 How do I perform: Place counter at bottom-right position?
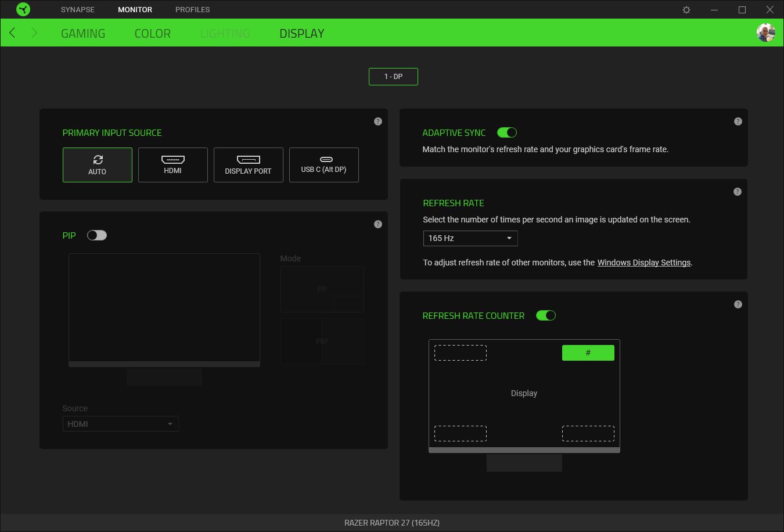(588, 433)
